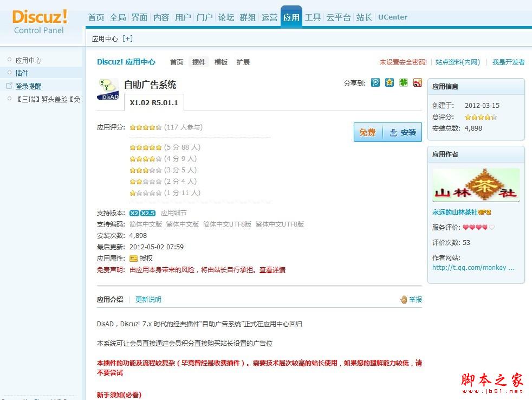The image size is (532, 400).
Task: Open the 论坛 top menu
Action: pyautogui.click(x=226, y=17)
